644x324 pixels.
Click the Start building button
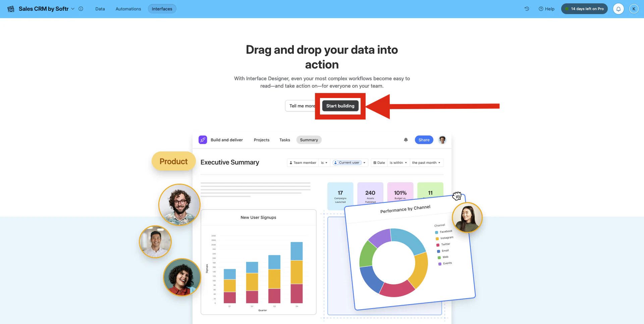coord(340,106)
